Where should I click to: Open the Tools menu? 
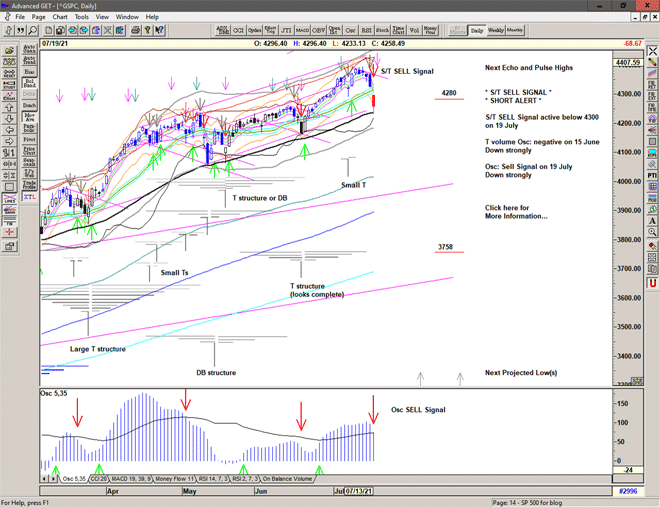pos(82,17)
